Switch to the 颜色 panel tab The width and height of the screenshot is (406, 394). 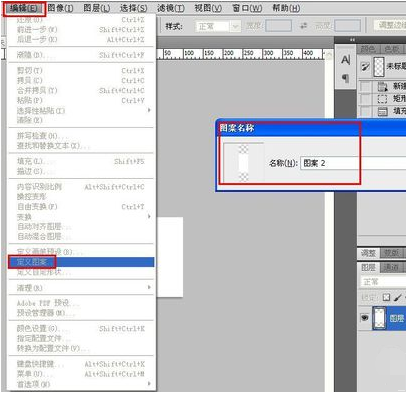point(368,49)
